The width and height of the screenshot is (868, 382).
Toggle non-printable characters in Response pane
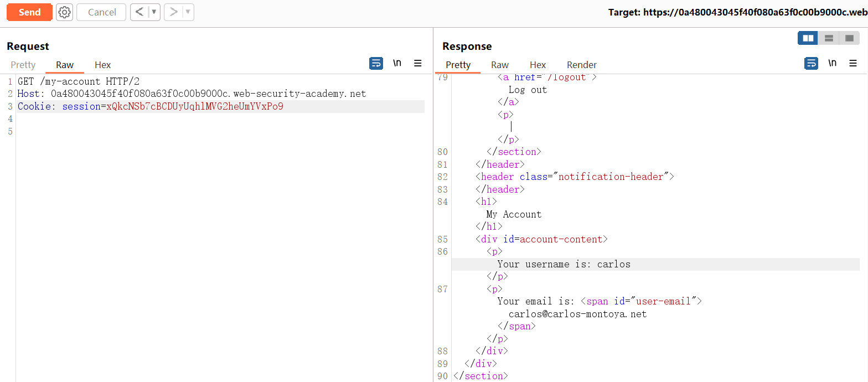(x=832, y=63)
